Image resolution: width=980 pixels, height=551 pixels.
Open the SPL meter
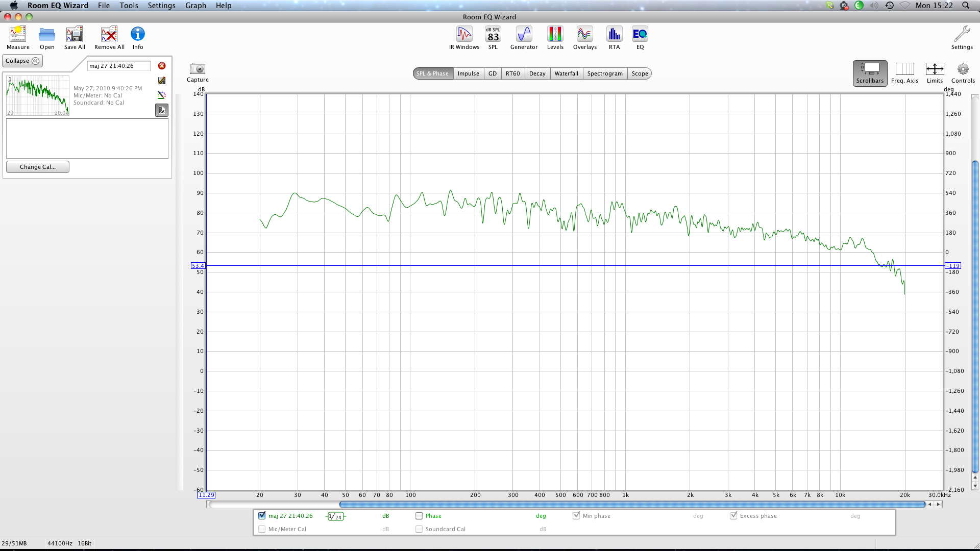493,35
